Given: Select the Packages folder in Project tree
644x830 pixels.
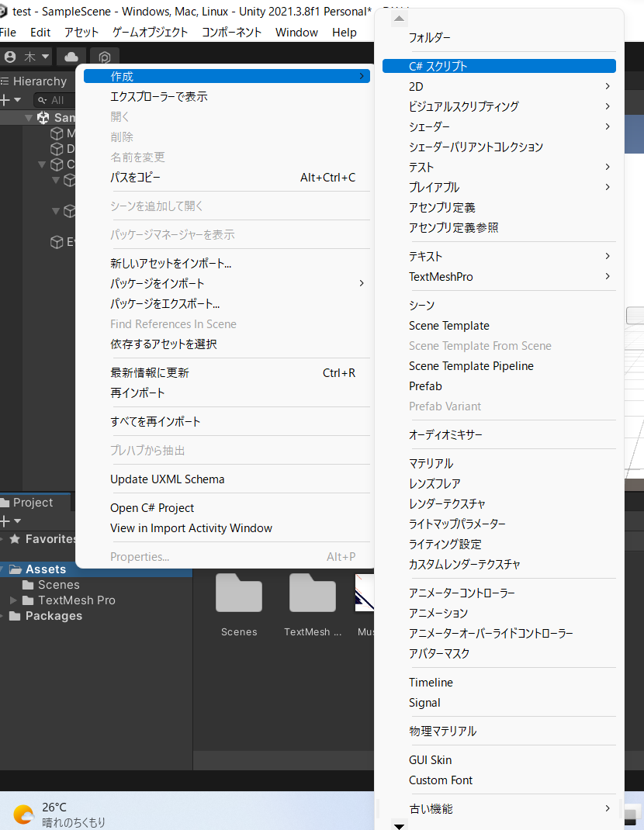Looking at the screenshot, I should coord(46,616).
